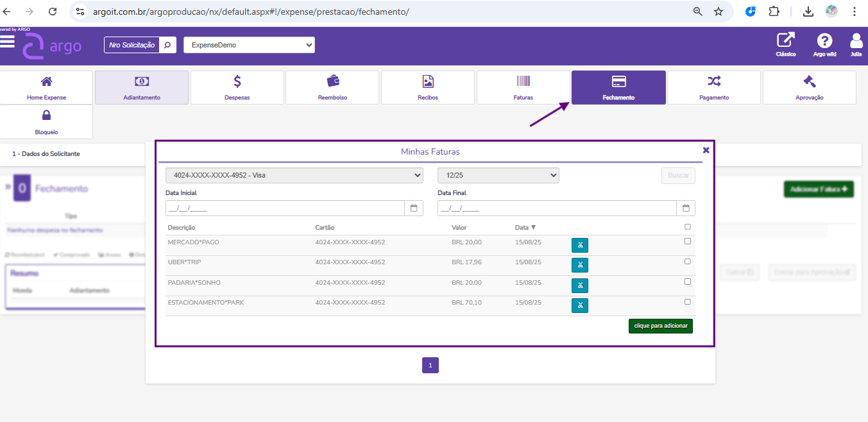Open the Data Inicial calendar picker

coord(414,208)
